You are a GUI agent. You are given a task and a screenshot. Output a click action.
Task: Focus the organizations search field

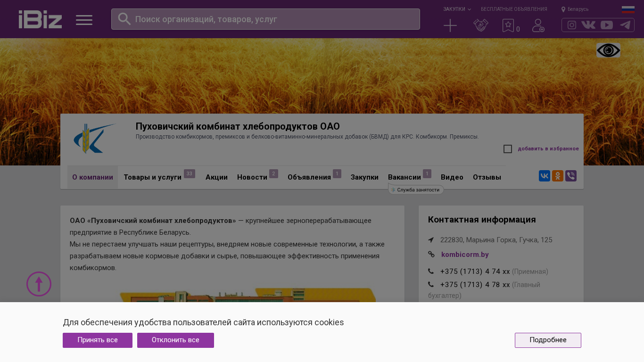coord(265,19)
